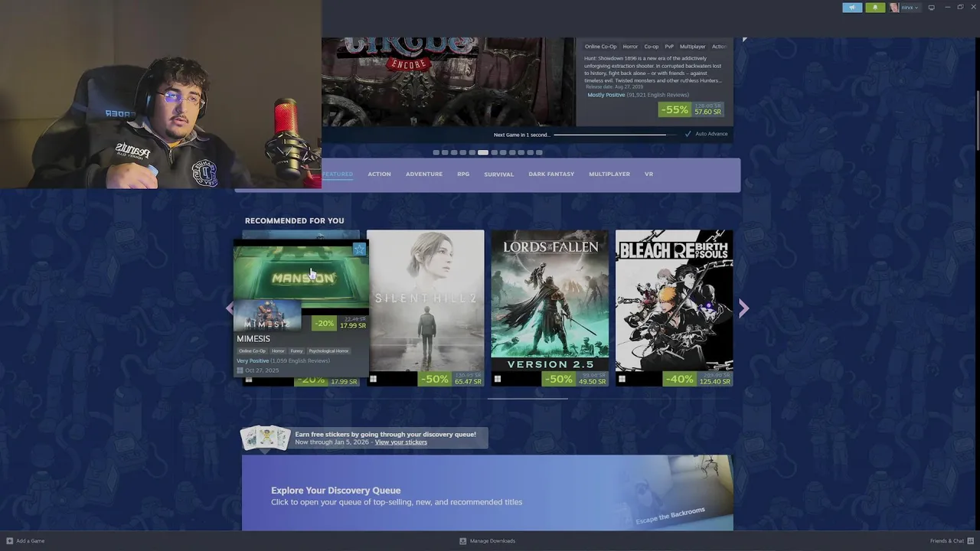
Task: Click the View your stickers link
Action: click(x=401, y=442)
